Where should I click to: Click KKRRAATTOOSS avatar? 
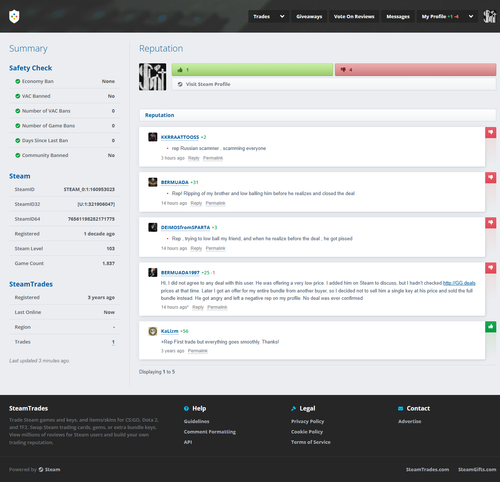point(153,137)
